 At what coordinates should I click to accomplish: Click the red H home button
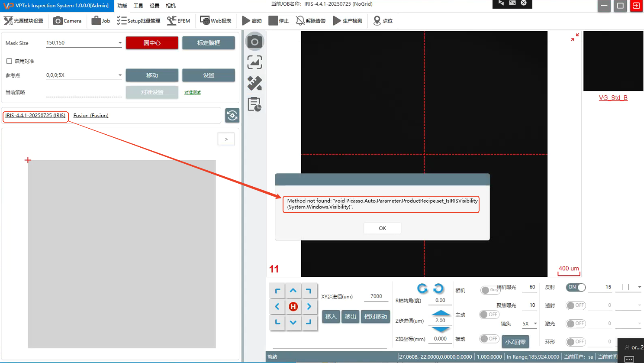tap(293, 307)
